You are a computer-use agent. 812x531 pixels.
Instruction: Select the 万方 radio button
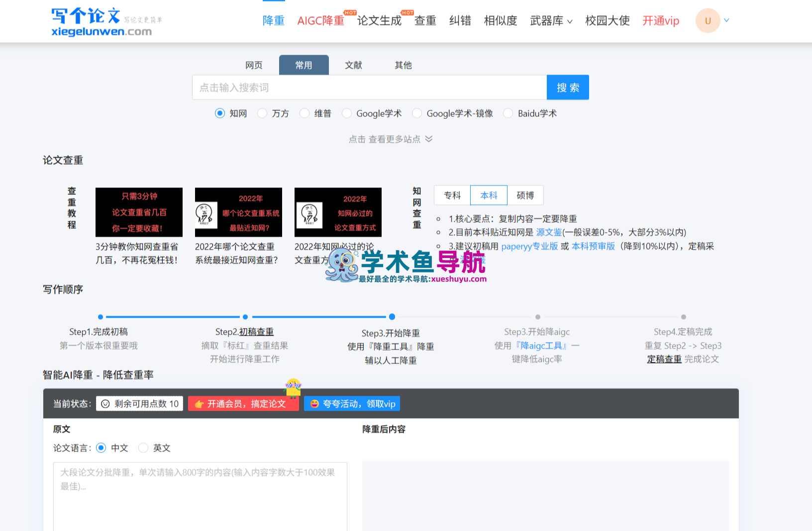[x=262, y=113]
